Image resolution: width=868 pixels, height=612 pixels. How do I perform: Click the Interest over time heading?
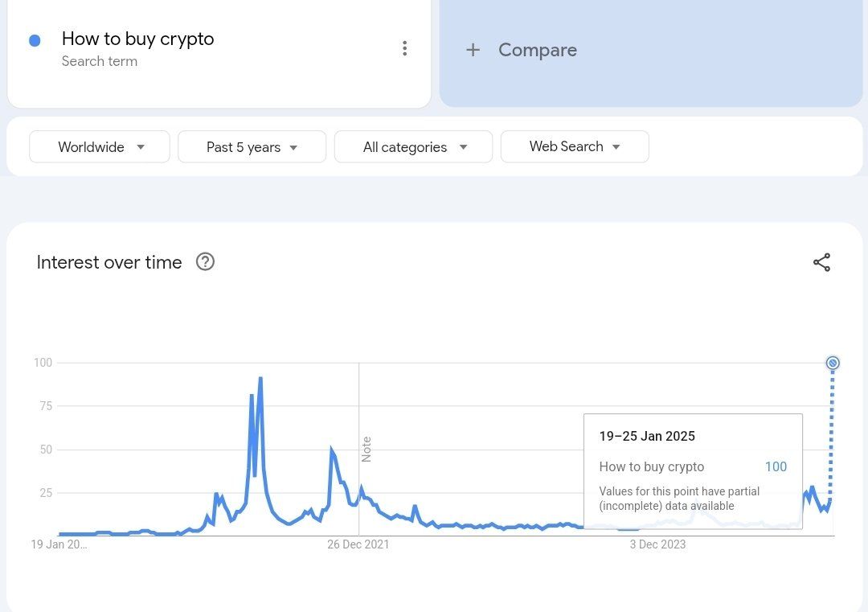tap(109, 262)
